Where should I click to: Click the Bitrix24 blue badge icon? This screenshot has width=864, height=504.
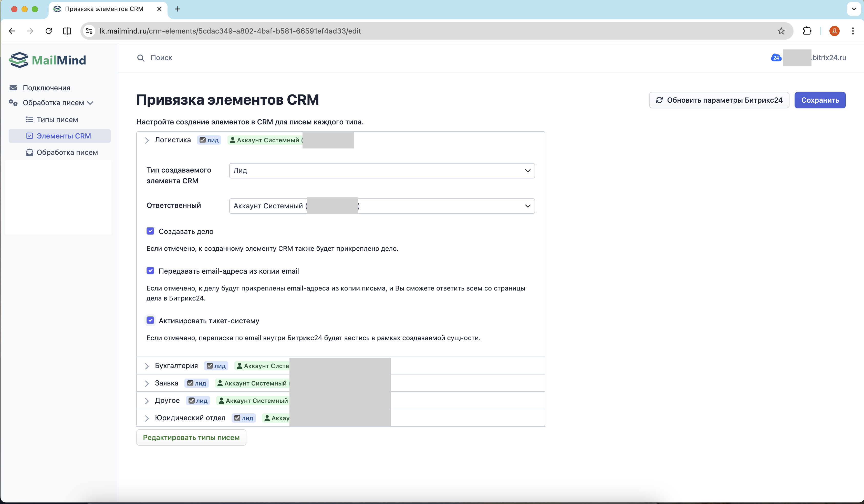pos(776,58)
